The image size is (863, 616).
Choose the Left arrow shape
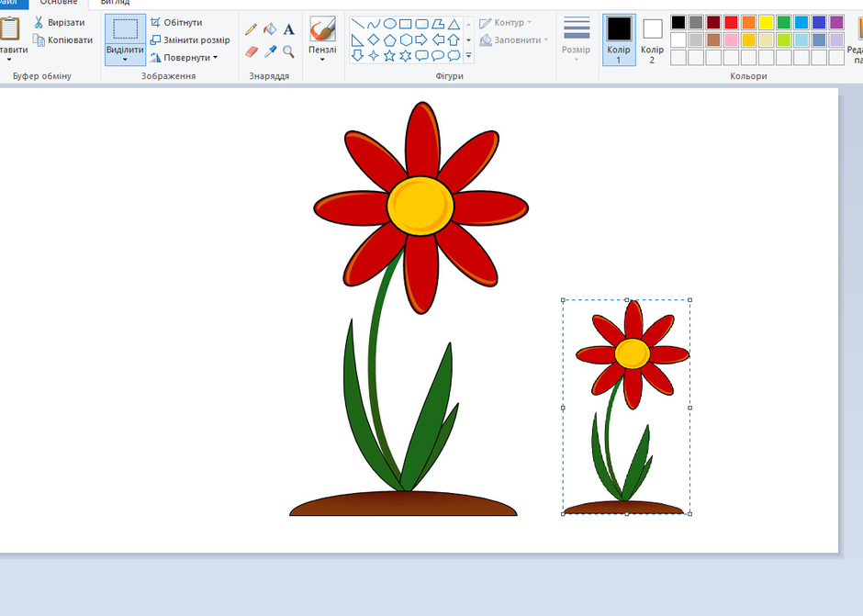438,39
